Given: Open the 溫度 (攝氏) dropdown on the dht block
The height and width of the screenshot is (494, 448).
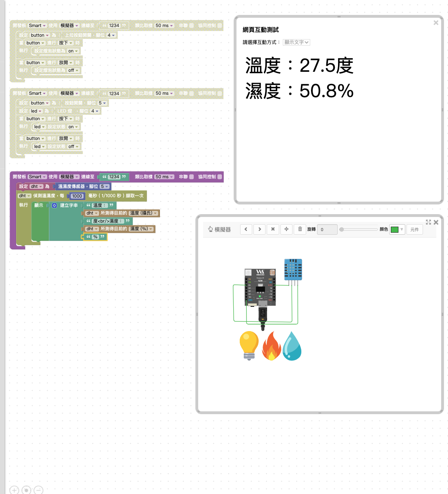Looking at the screenshot, I should [143, 213].
